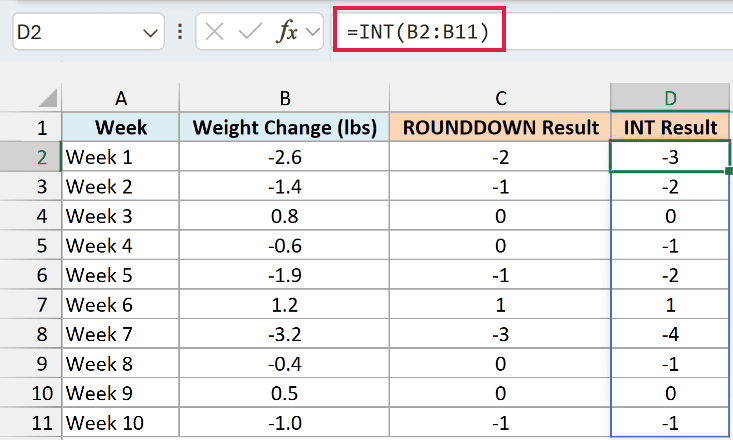The width and height of the screenshot is (733, 440).
Task: Select column C header
Action: coord(500,98)
